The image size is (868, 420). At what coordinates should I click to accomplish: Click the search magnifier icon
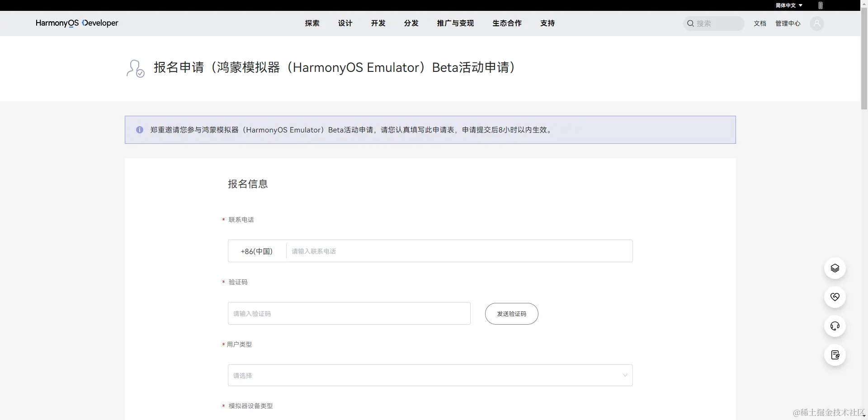pos(690,24)
